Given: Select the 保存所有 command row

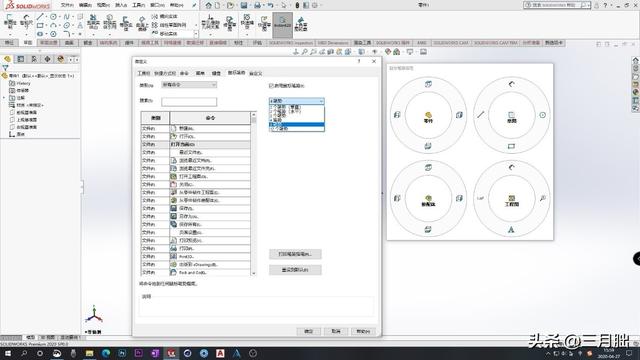Looking at the screenshot, I should click(196, 224).
